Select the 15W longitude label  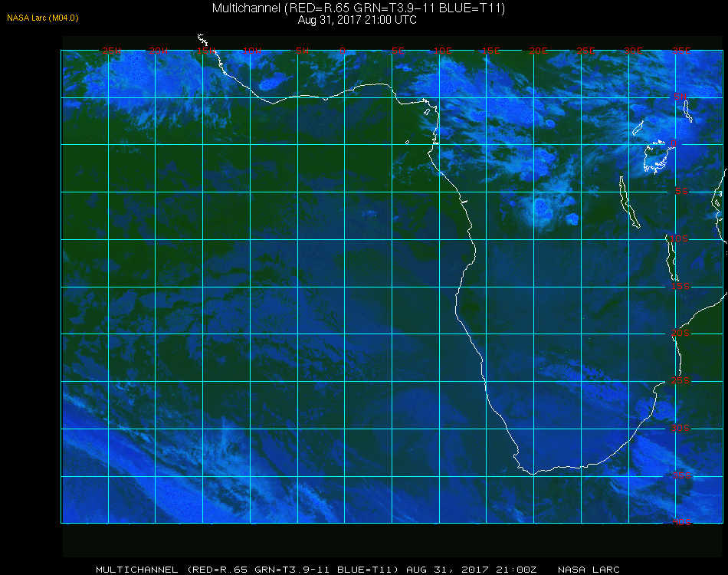coord(205,51)
